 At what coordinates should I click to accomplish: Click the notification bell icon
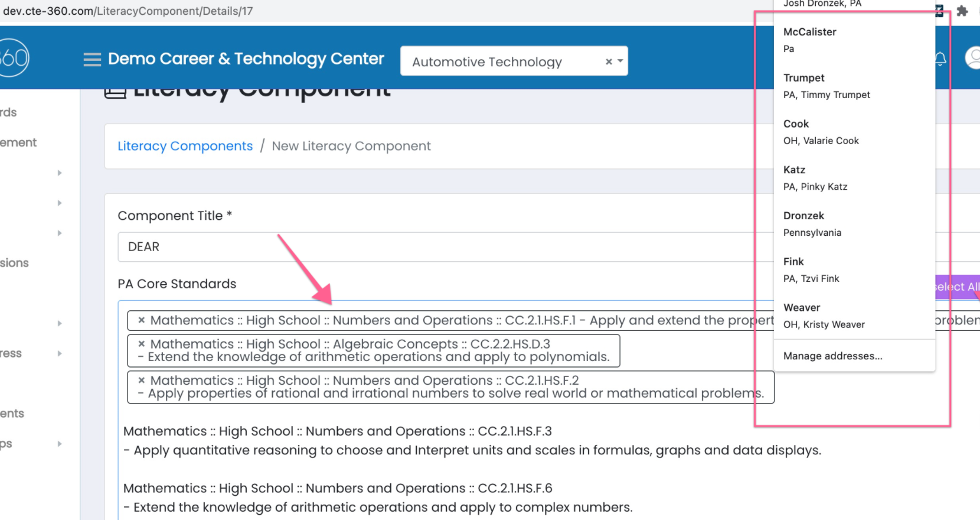pos(940,58)
